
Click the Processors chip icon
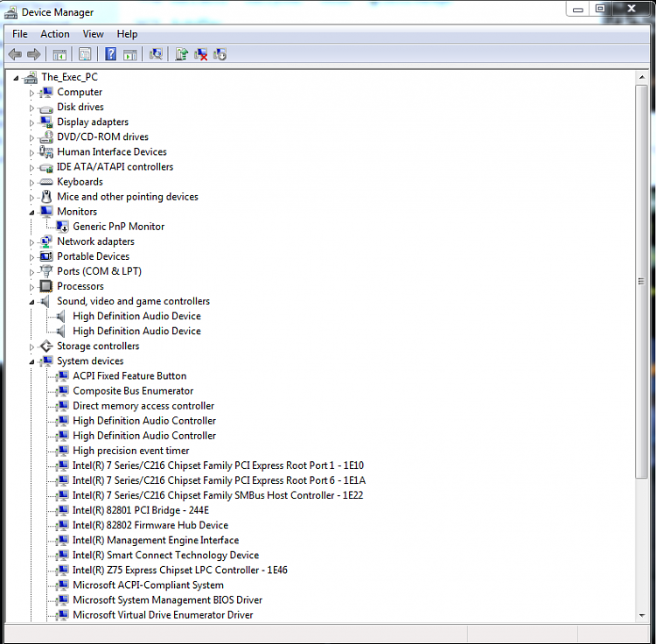click(46, 286)
